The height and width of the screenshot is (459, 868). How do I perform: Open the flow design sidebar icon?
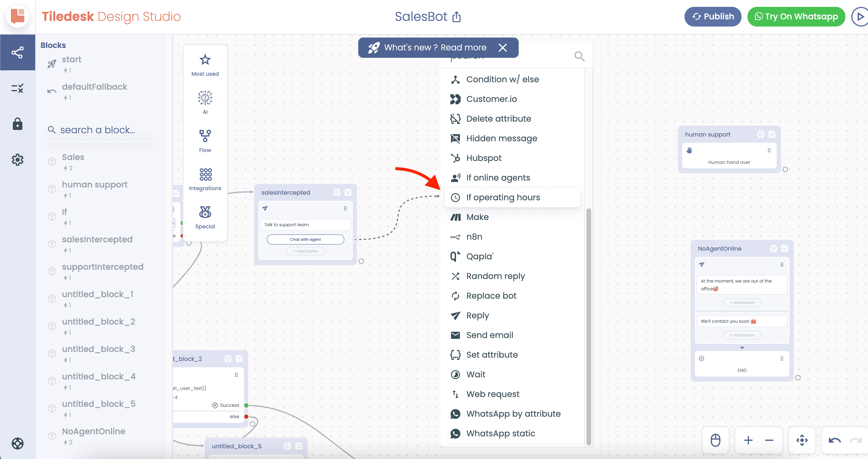[x=18, y=52]
